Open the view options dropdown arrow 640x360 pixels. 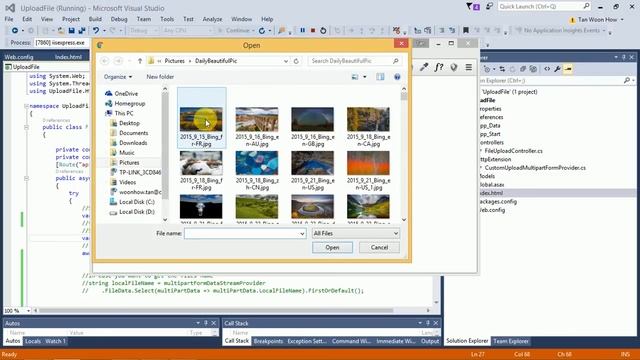(x=364, y=77)
